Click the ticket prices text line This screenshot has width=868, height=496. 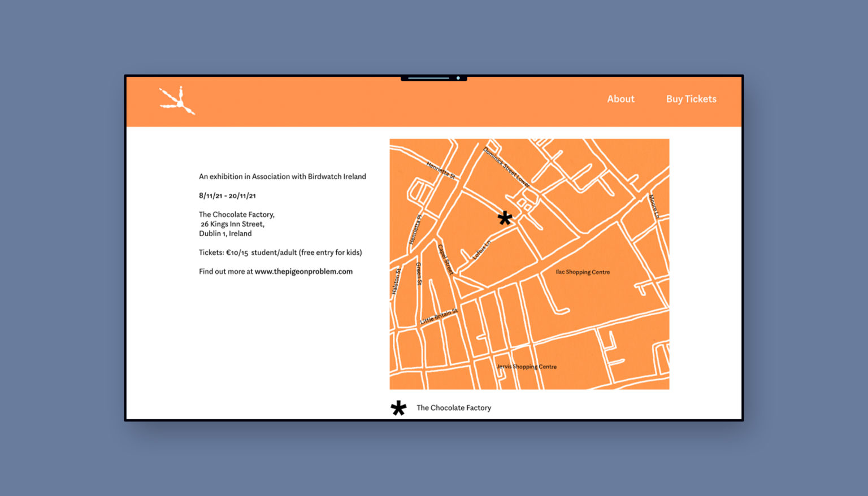[280, 253]
